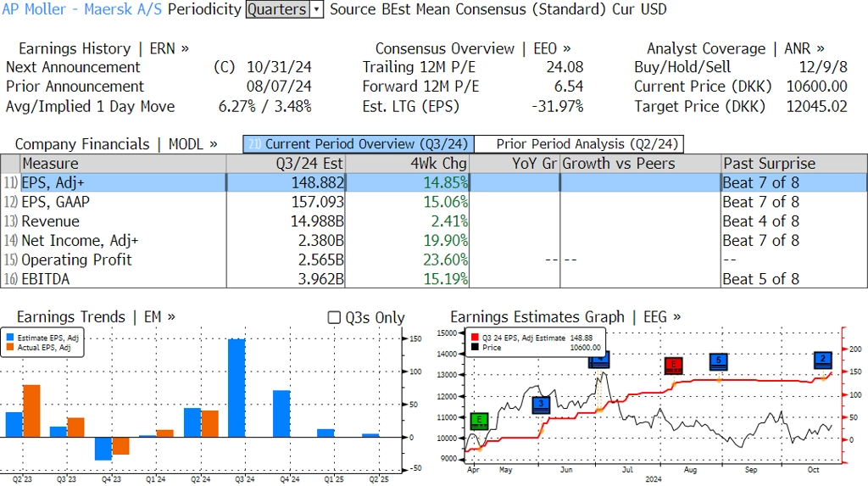Click EPS GAAP's Beat 7 of 8 cell

761,202
